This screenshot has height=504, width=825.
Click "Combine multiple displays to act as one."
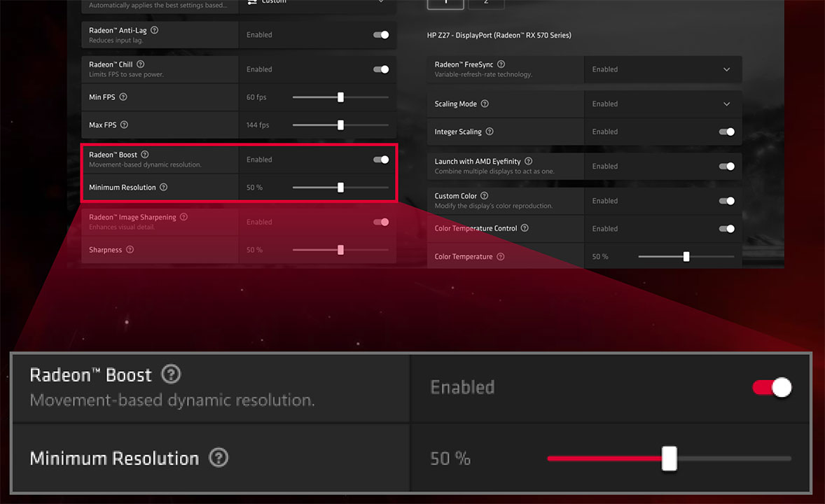point(494,171)
